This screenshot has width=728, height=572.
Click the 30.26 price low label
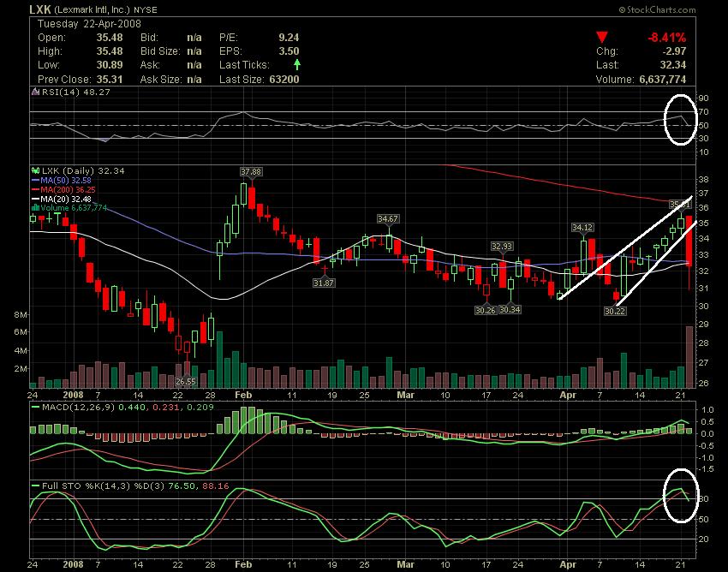click(486, 310)
